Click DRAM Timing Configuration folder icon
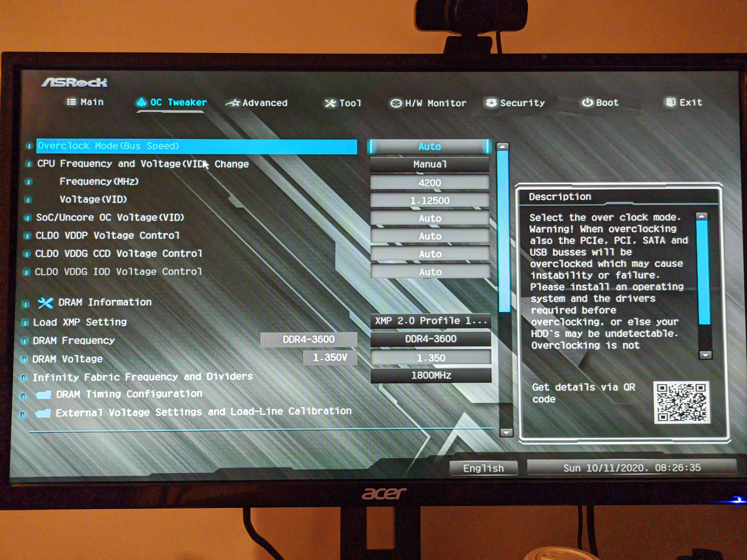Viewport: 747px width, 560px height. [43, 394]
